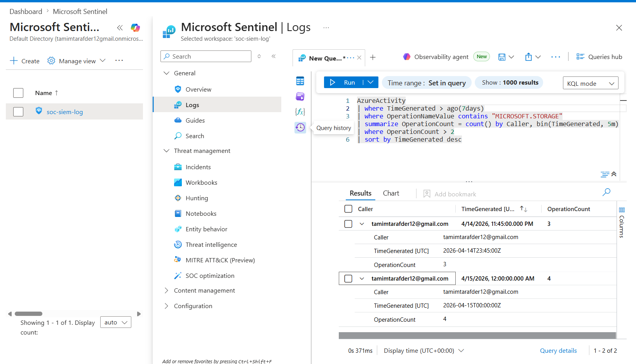
Task: Click the navigation menu Search field
Action: tap(206, 56)
